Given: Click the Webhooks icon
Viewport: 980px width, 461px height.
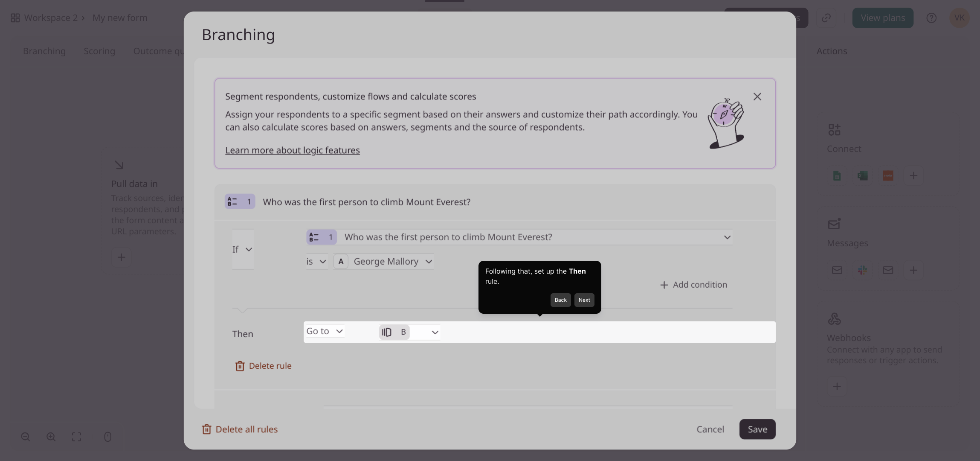Looking at the screenshot, I should (834, 319).
